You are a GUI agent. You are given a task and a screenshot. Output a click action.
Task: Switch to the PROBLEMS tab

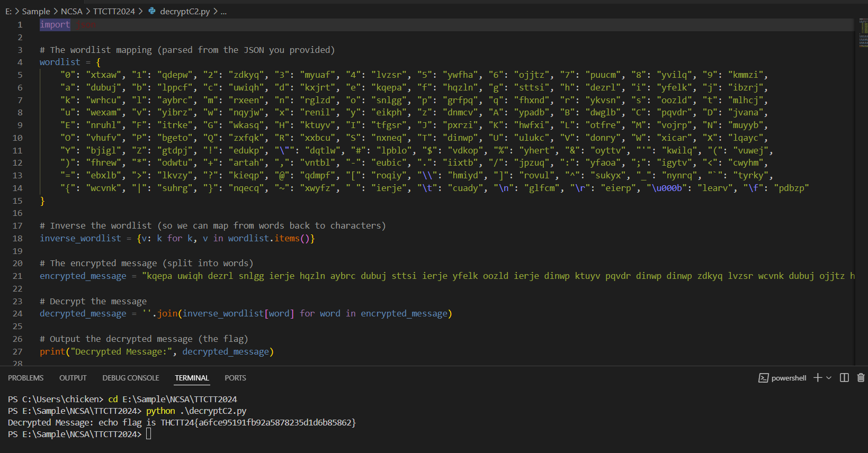[x=26, y=378]
